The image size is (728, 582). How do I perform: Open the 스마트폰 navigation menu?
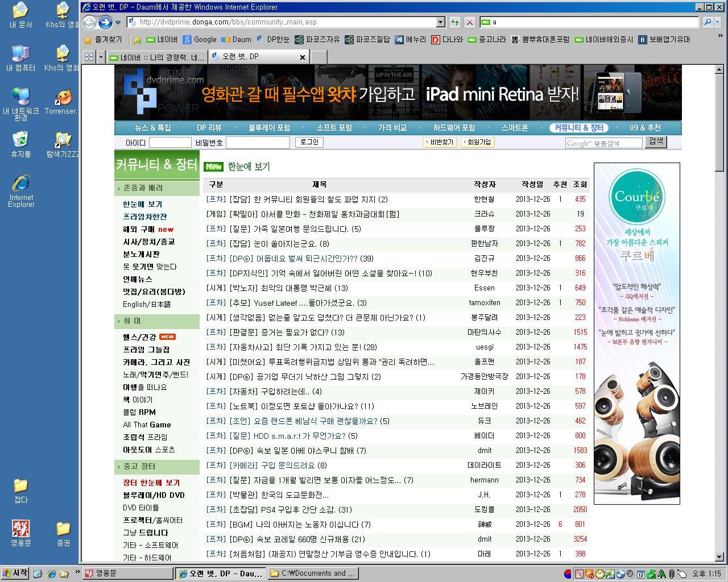515,128
